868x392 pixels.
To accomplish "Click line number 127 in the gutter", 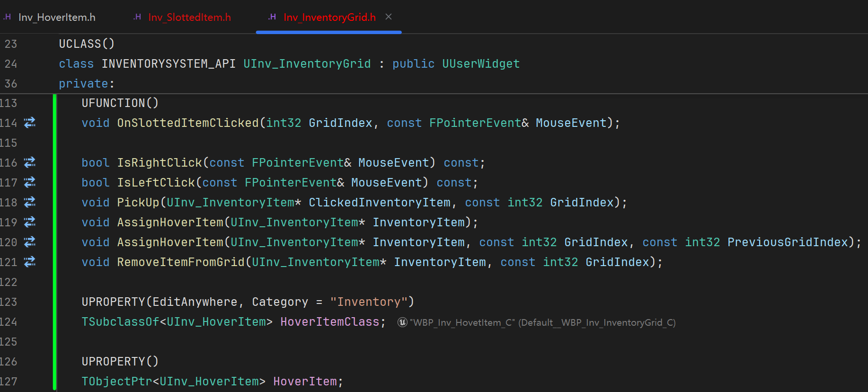I will click(9, 382).
